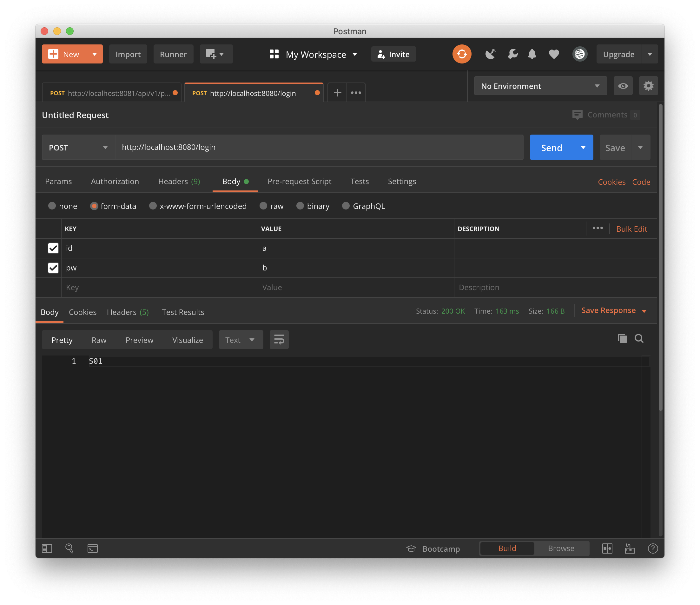This screenshot has width=700, height=605.
Task: Open the notifications bell
Action: point(532,54)
